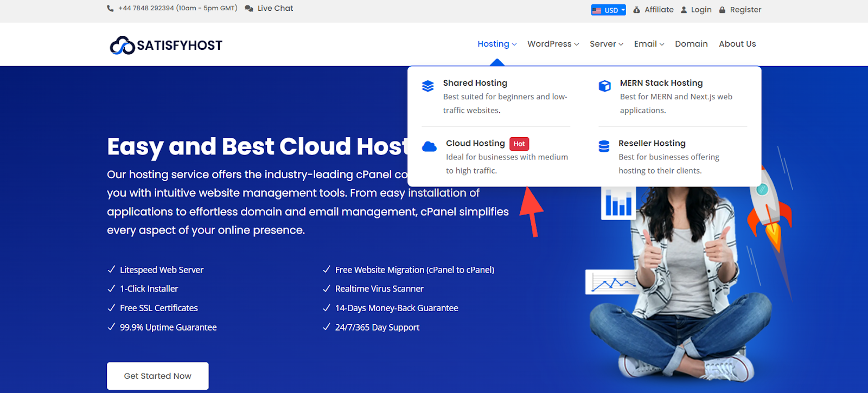Click the bar chart graphic in hero image
Viewport: 868px width, 393px height.
point(618,203)
